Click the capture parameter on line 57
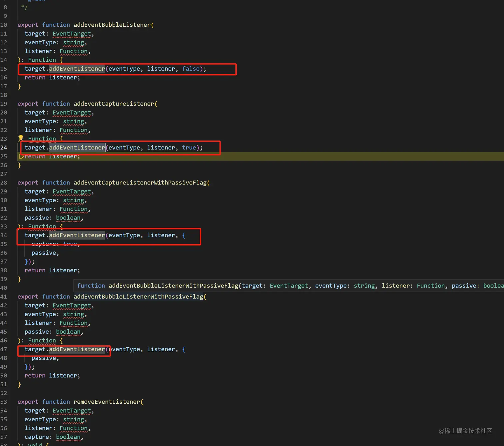504x446 pixels. (37, 437)
